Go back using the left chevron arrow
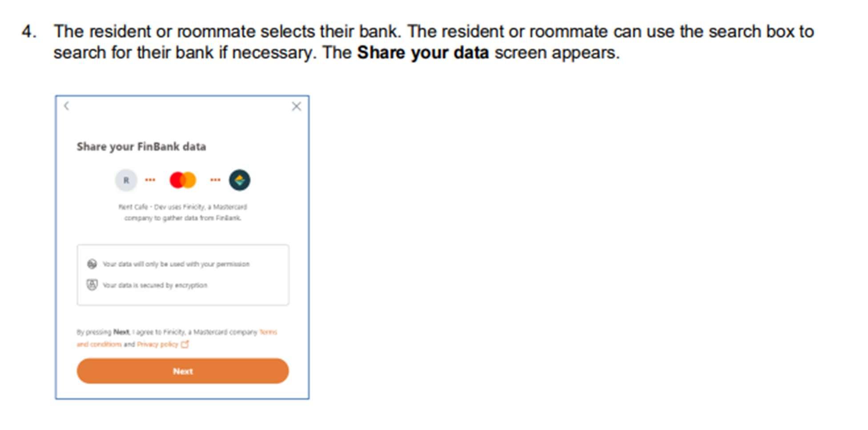The width and height of the screenshot is (868, 430). [67, 106]
